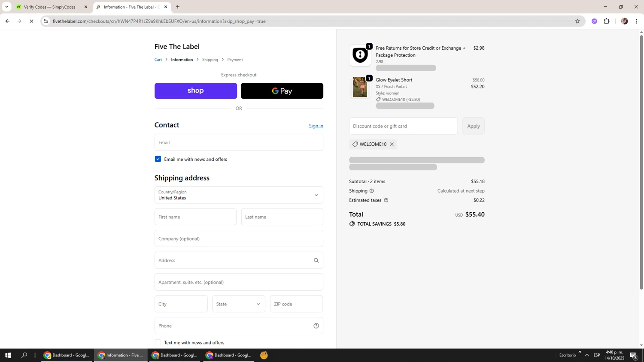This screenshot has width=644, height=362.
Task: Click Escritorio toolbar label
Action: [x=568, y=355]
